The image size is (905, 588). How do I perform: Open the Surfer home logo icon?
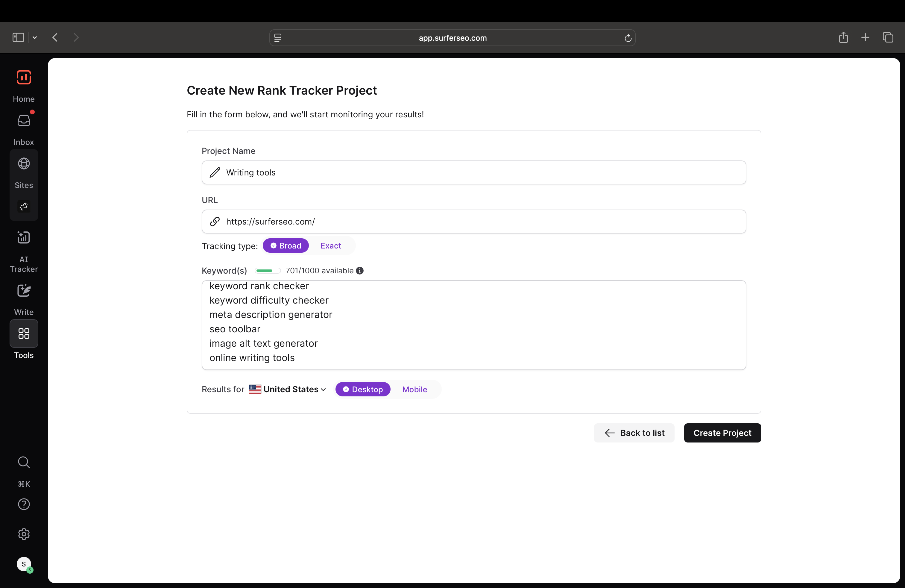(x=24, y=77)
